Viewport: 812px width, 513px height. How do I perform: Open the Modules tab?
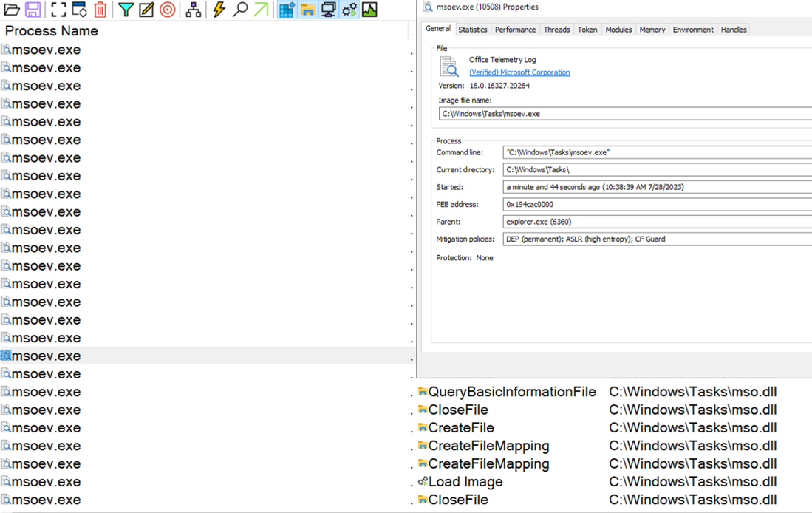(618, 30)
